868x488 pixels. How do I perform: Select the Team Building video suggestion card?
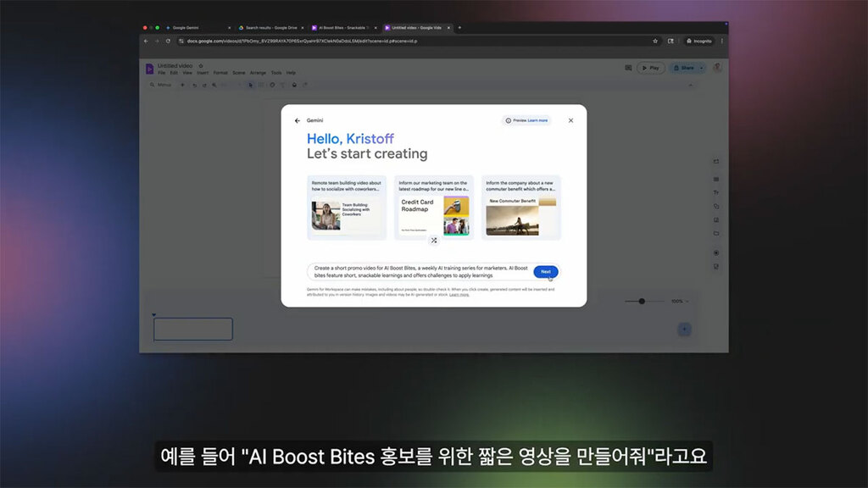tap(347, 208)
